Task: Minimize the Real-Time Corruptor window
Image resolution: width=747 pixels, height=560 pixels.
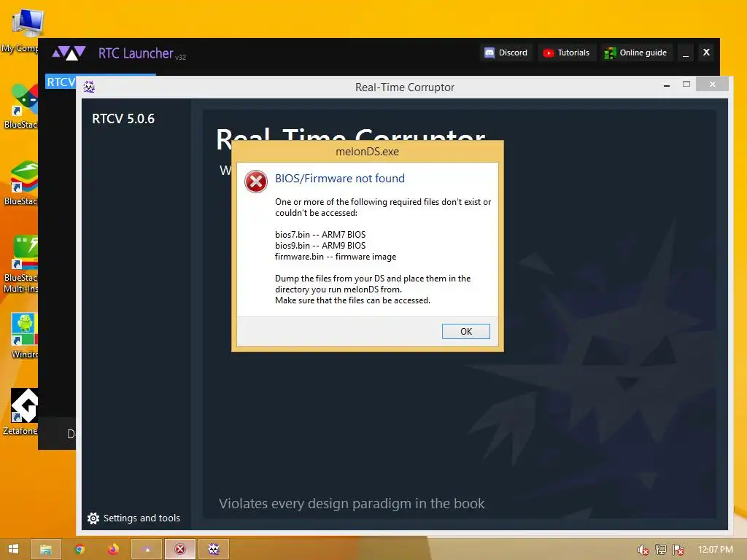Action: point(667,85)
